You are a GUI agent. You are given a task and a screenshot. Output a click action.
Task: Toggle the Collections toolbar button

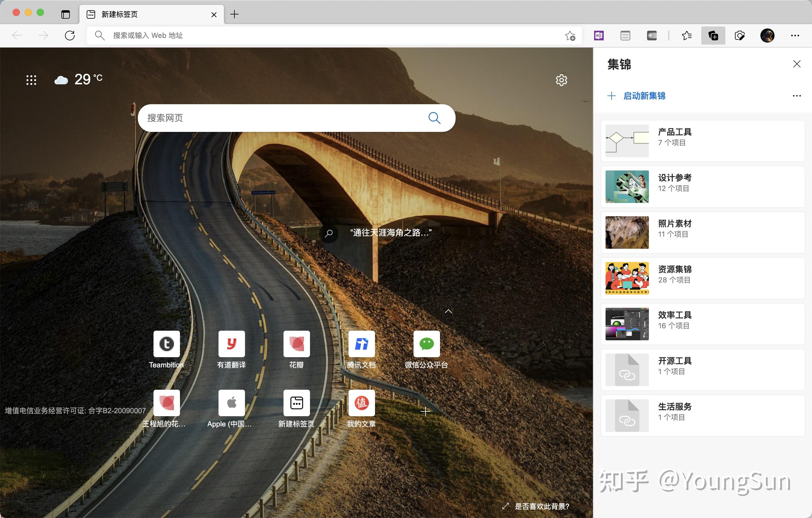[713, 36]
